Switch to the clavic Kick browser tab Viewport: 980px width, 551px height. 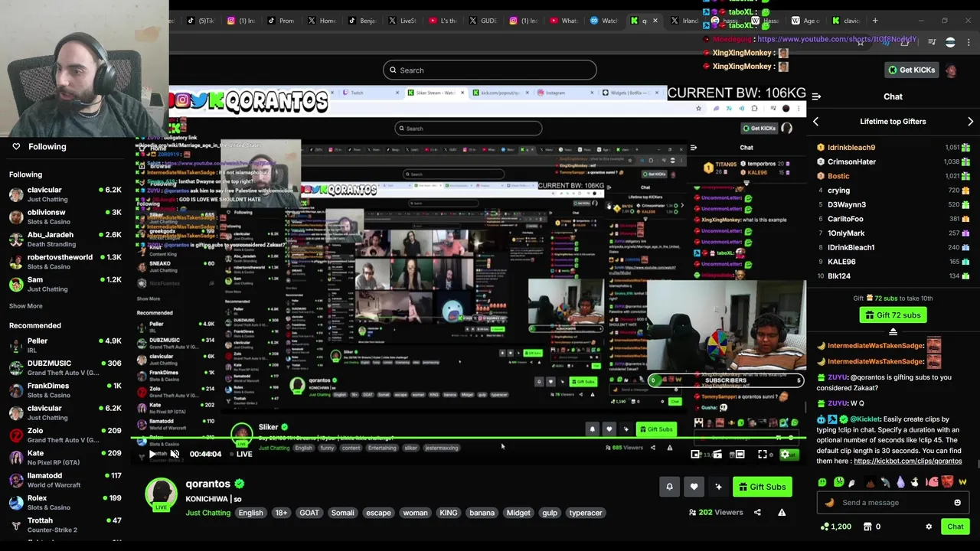(x=845, y=21)
